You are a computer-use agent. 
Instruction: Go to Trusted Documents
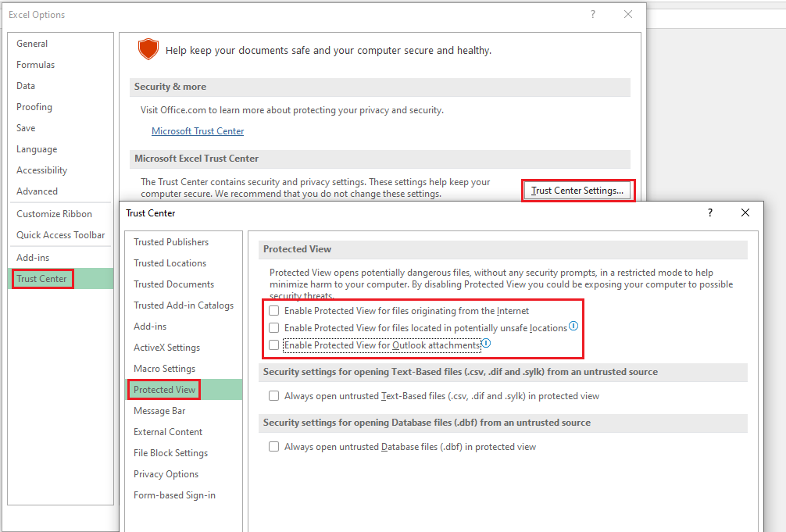[x=184, y=284]
